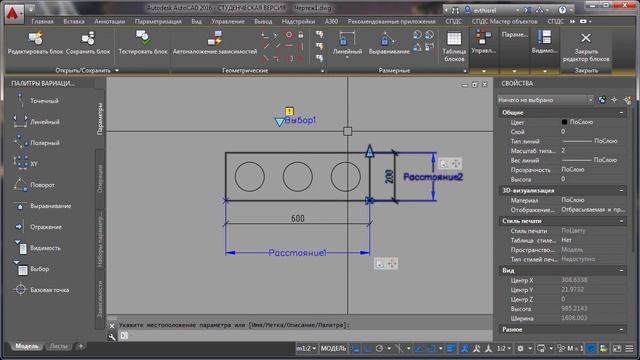Apply the Fix padlock geometric constraint

tap(301, 35)
